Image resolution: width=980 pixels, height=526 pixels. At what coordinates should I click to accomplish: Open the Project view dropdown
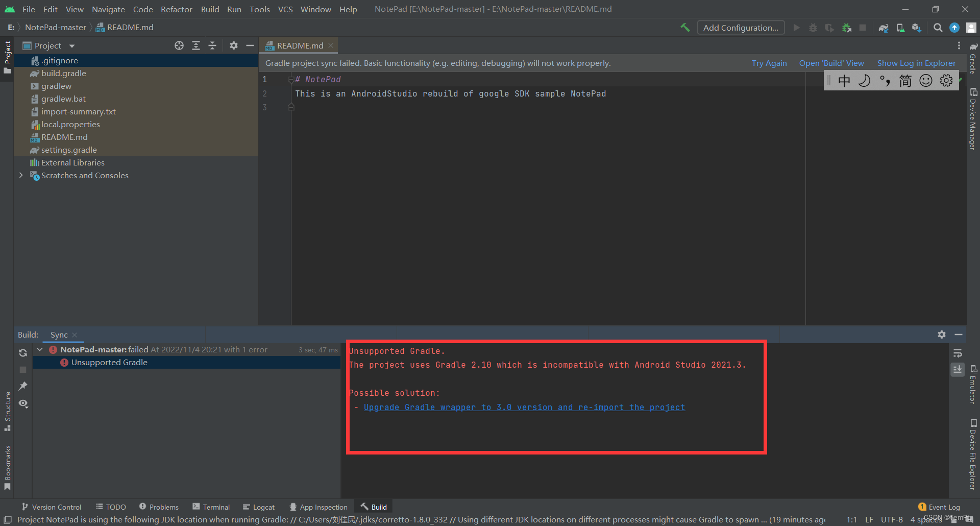click(x=71, y=45)
